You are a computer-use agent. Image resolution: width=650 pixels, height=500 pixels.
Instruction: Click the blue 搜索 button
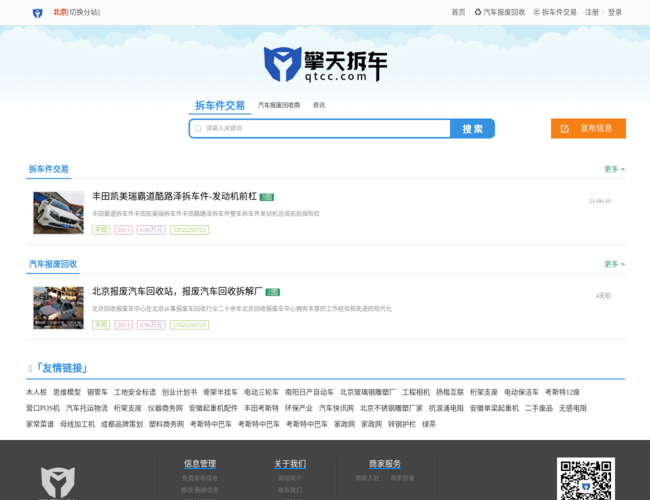(472, 129)
